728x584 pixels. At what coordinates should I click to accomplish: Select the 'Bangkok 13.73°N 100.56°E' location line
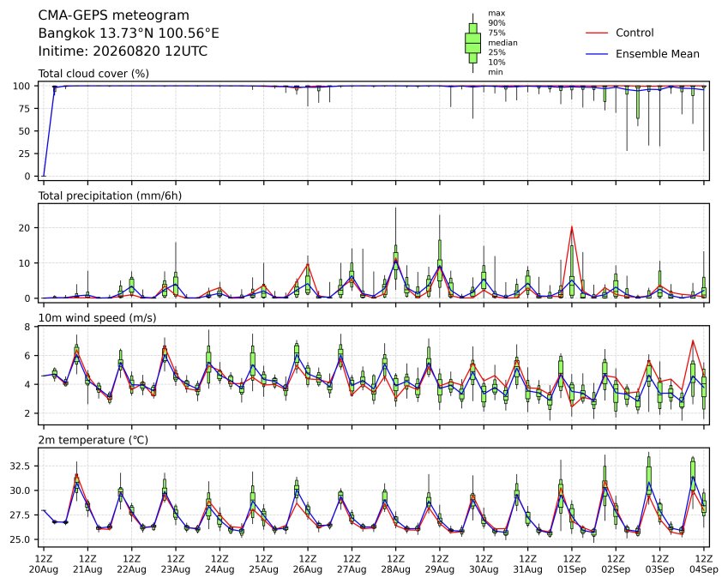[129, 33]
